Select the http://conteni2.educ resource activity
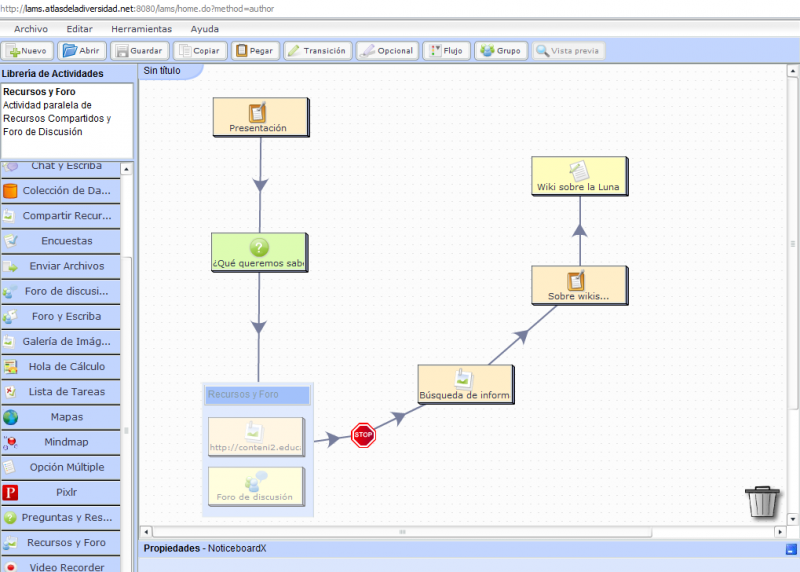800x572 pixels. click(257, 437)
